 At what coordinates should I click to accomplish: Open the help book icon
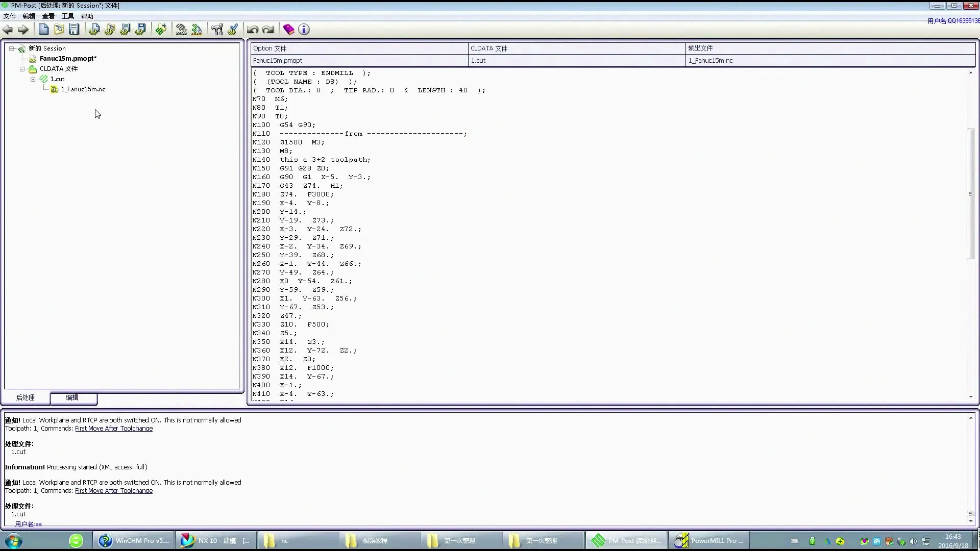(288, 30)
